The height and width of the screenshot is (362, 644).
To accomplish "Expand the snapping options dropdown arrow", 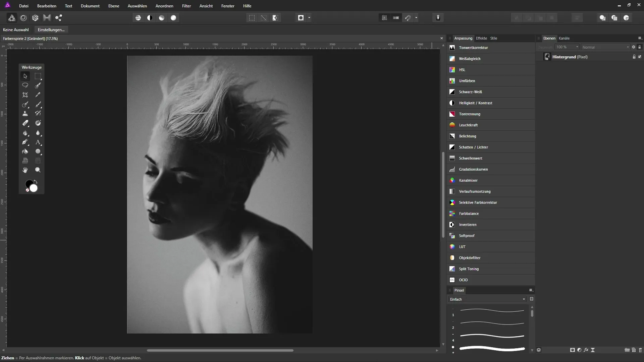I will click(416, 18).
